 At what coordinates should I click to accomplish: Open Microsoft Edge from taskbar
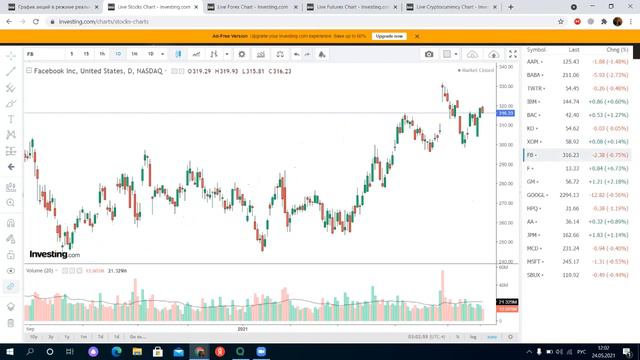(x=116, y=352)
